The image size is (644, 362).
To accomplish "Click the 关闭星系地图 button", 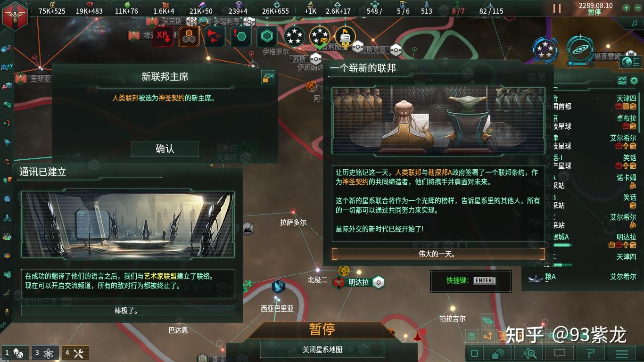I will click(322, 350).
